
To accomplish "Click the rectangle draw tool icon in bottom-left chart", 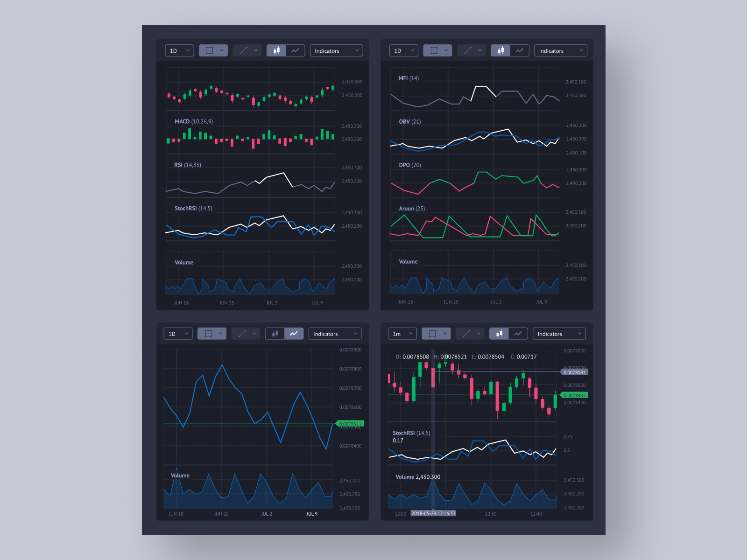I will [x=208, y=334].
